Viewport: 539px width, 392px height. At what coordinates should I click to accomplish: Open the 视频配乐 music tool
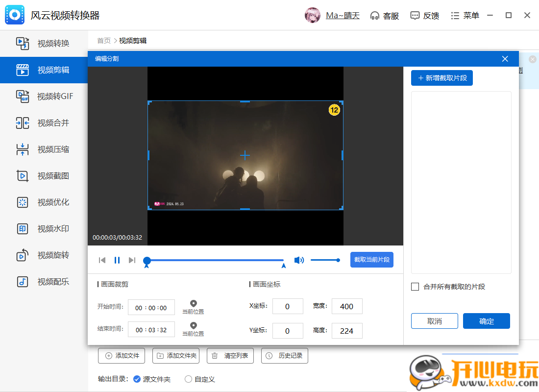(x=44, y=281)
